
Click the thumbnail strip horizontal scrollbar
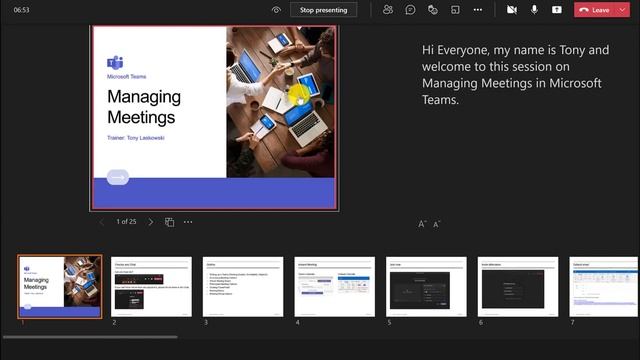point(90,337)
